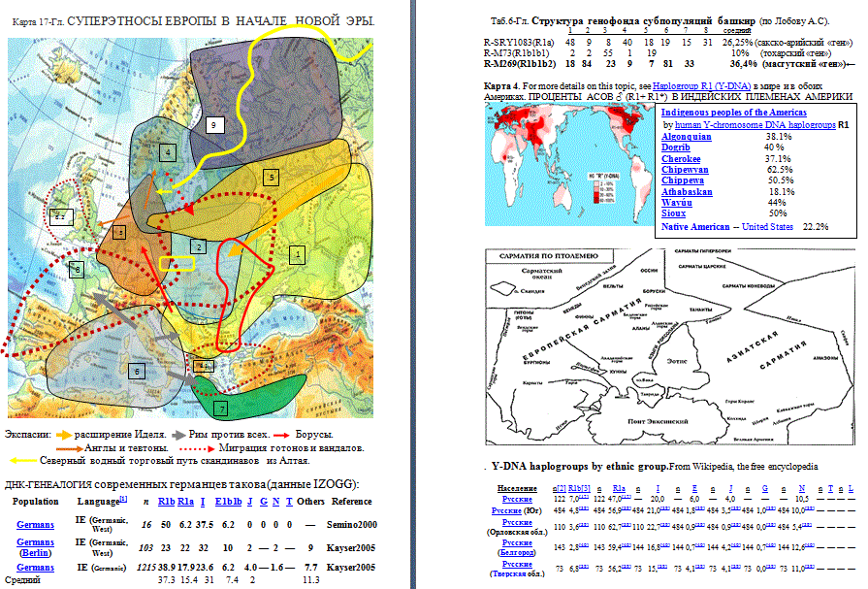Click the 'Semino2000' reference cell
Screen dimensions: 868x589
tap(351, 525)
